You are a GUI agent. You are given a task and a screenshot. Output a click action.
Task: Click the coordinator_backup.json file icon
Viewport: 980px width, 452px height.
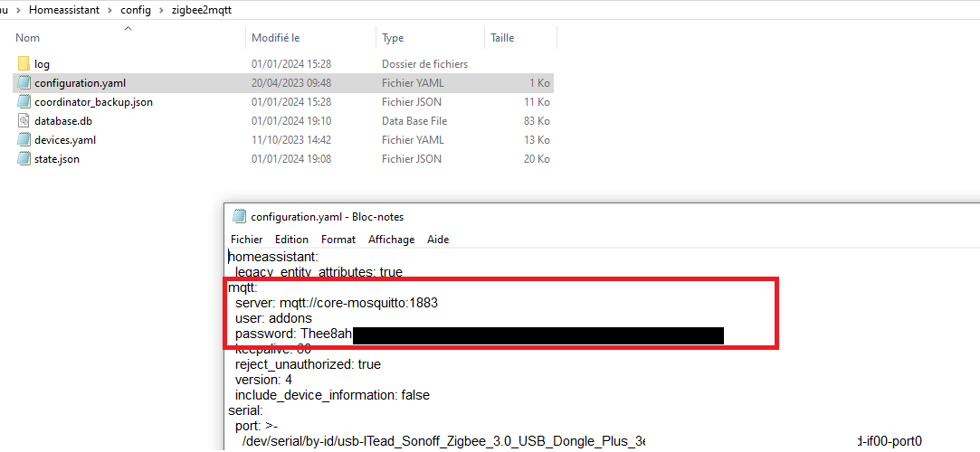point(24,102)
